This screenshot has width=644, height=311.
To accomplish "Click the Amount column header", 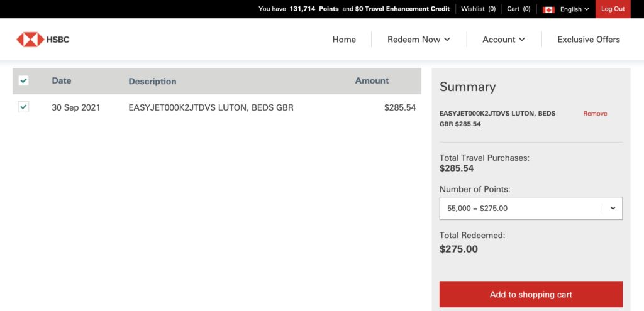I will (372, 80).
